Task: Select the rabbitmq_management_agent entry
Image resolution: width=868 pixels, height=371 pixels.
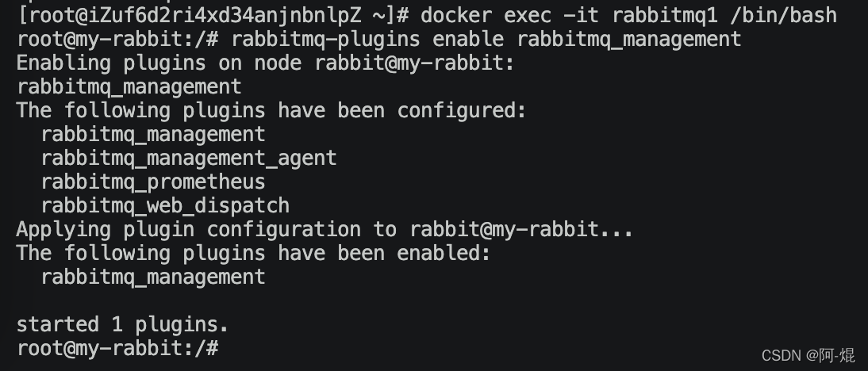Action: [189, 158]
